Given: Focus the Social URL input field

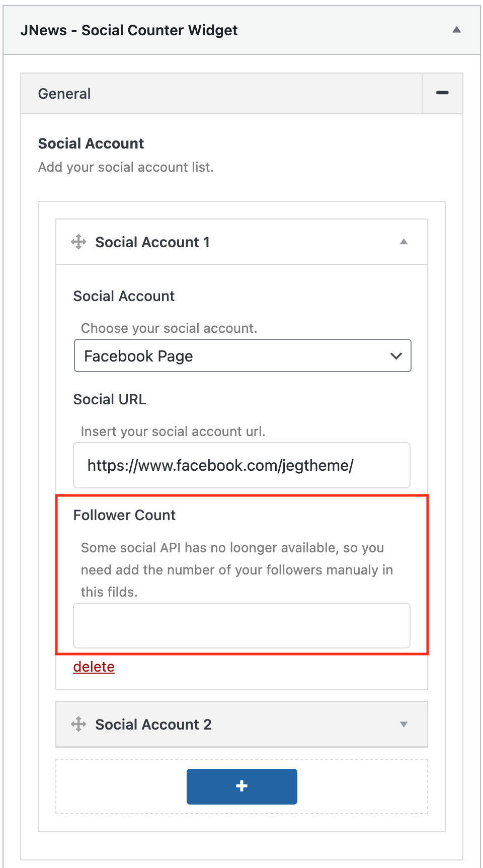Looking at the screenshot, I should [242, 465].
